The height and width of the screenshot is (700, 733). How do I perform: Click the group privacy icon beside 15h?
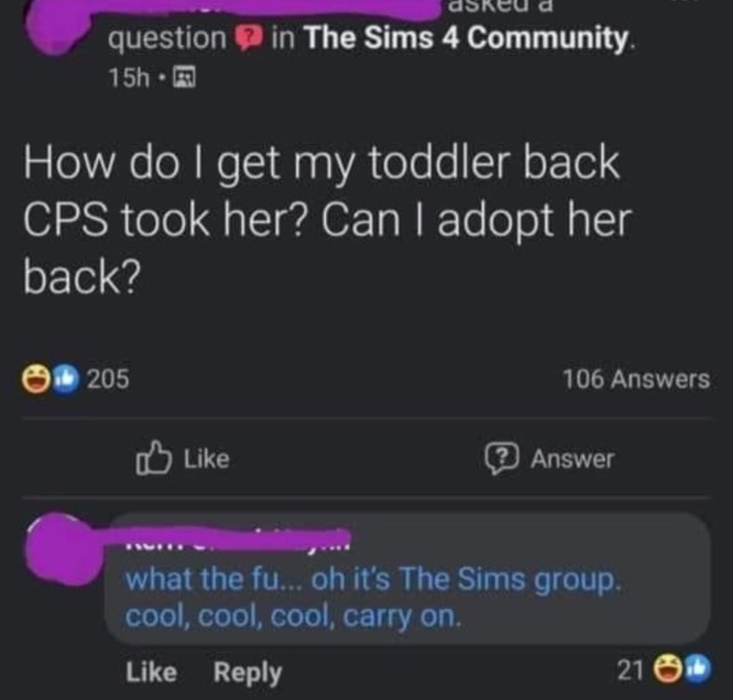pos(184,78)
